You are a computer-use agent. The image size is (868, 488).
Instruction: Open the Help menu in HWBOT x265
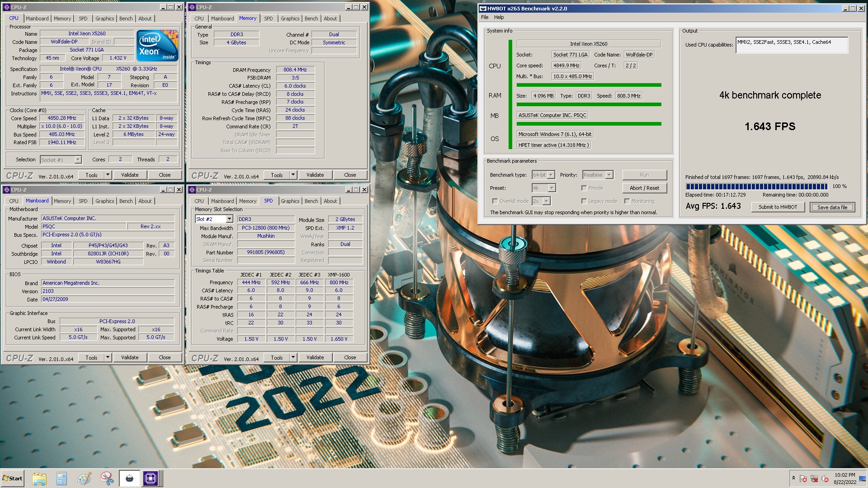click(x=499, y=17)
